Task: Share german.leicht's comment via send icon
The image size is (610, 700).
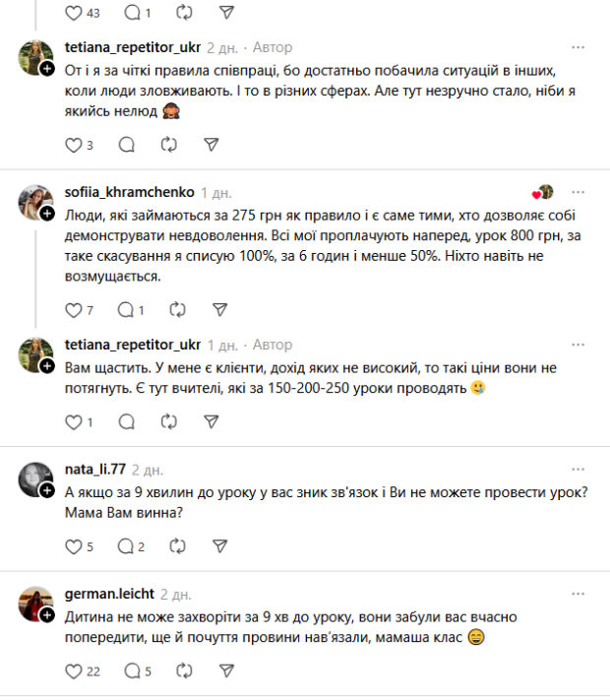Action: pos(226,671)
